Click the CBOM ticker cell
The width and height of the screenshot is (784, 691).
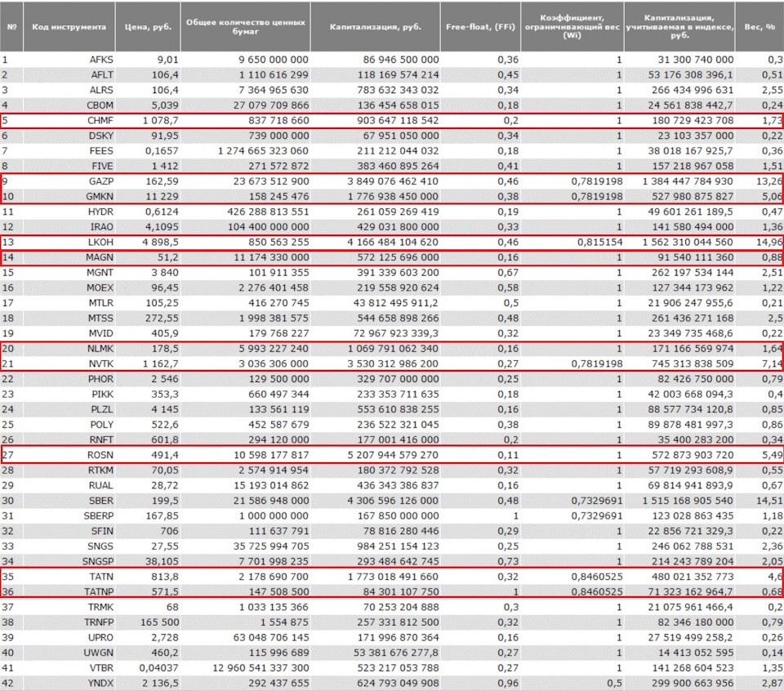coord(100,105)
